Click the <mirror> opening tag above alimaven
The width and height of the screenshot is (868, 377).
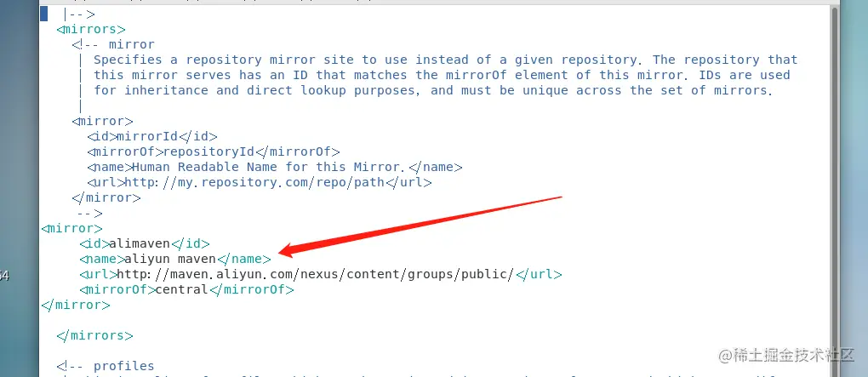[x=72, y=228]
